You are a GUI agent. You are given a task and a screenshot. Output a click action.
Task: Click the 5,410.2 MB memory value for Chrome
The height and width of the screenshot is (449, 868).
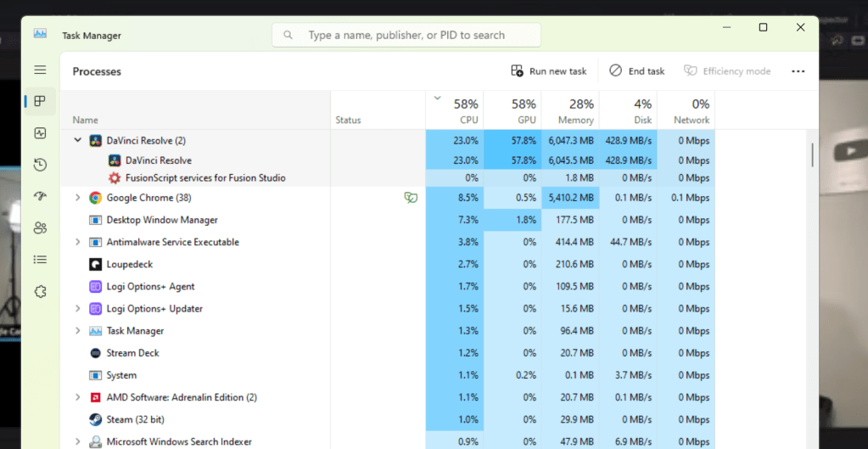tap(570, 198)
